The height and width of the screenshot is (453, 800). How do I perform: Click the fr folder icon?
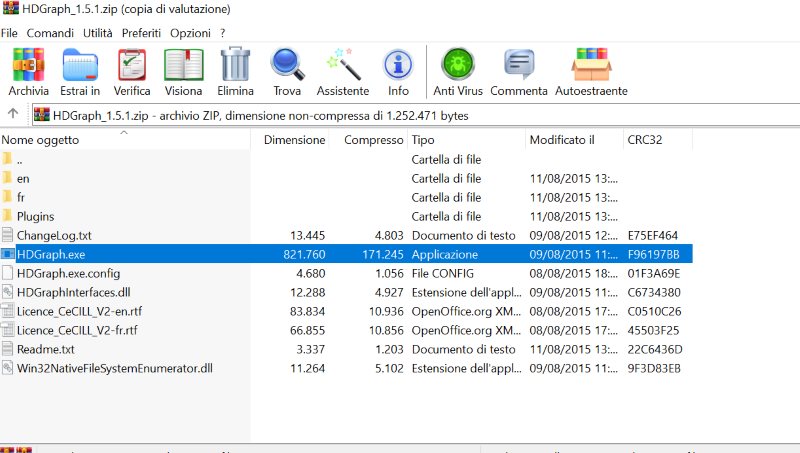click(7, 196)
